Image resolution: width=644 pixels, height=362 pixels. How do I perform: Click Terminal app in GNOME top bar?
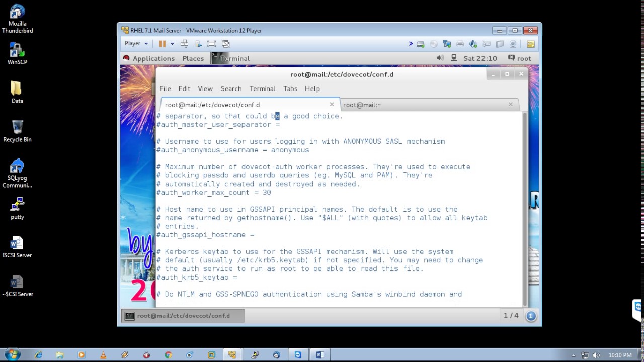point(230,58)
